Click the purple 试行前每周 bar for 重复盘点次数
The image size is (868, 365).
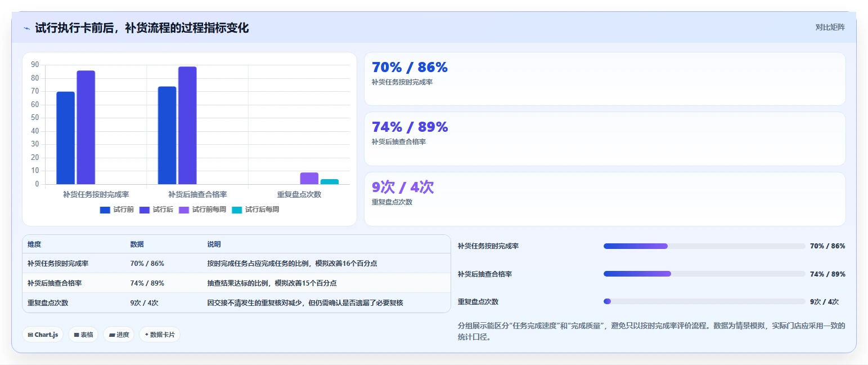[x=309, y=179]
